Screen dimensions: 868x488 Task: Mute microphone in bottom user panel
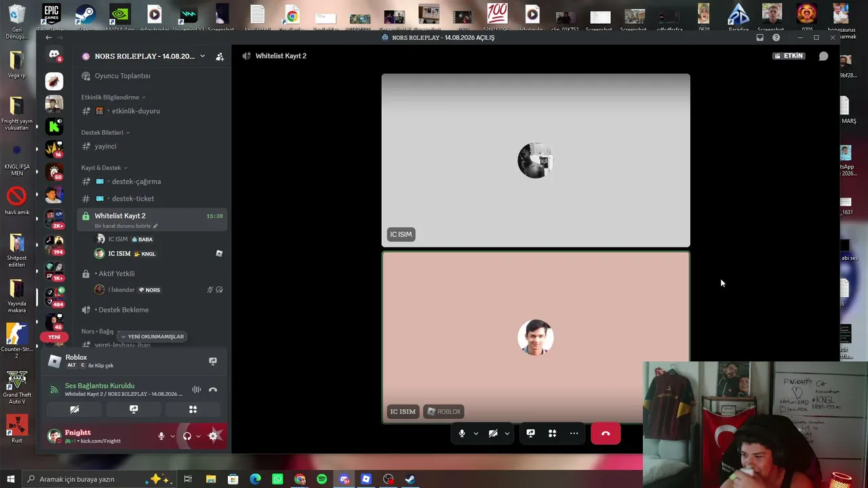pyautogui.click(x=161, y=436)
